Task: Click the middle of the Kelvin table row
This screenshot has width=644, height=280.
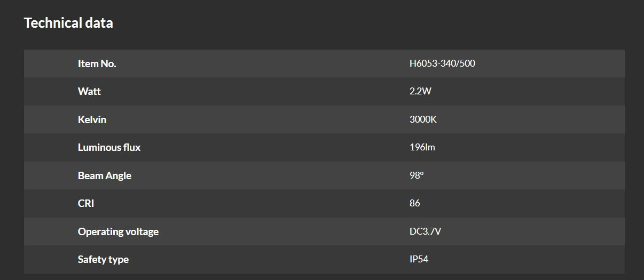Action: (x=324, y=119)
